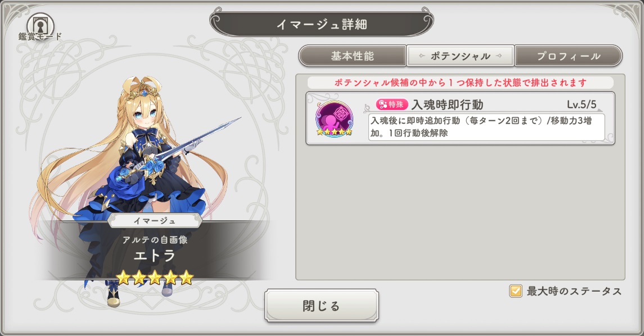Click the イマージュ詳細 title header
Image resolution: width=644 pixels, height=336 pixels.
(322, 24)
